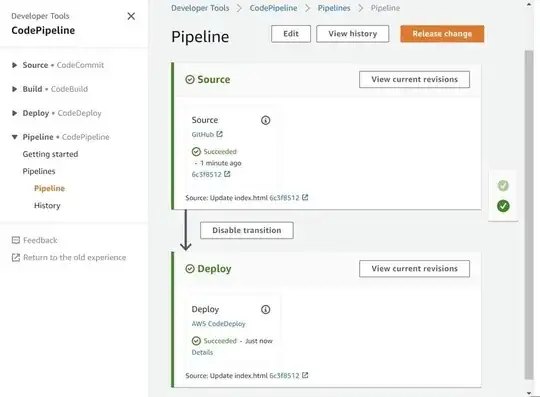540x397 pixels.
Task: Click Deploy action Succeeded status icon
Action: click(x=196, y=341)
